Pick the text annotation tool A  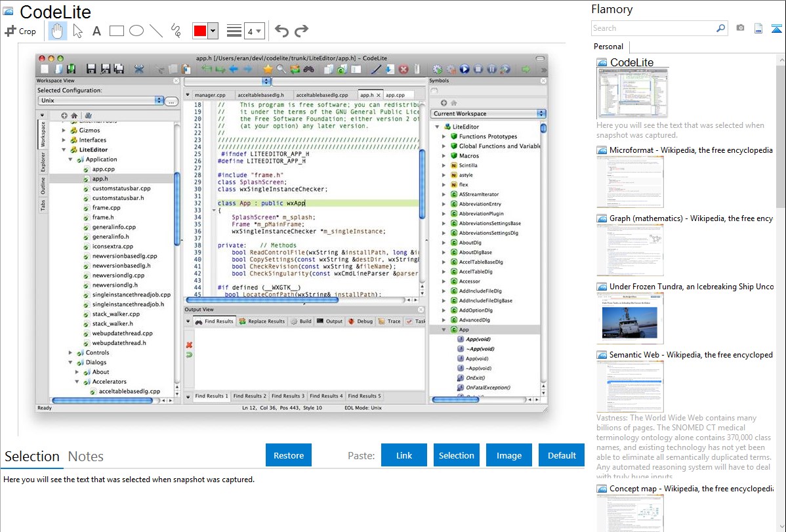pyautogui.click(x=96, y=31)
